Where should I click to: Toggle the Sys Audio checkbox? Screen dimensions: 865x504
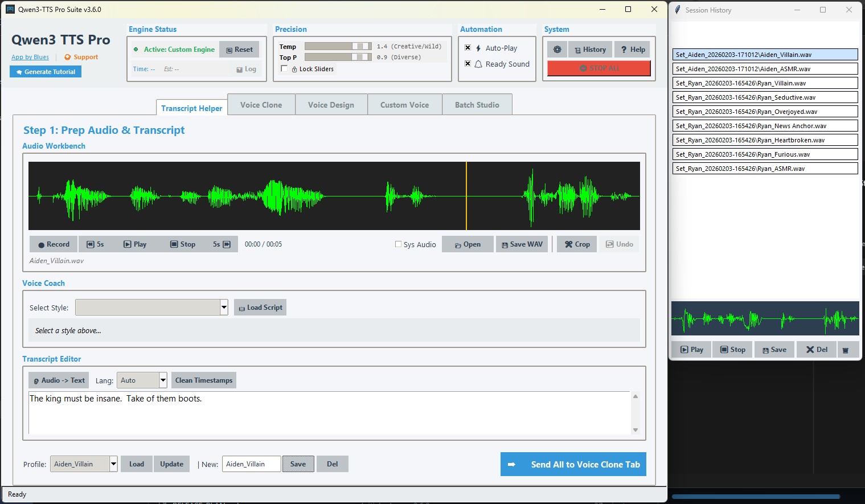pyautogui.click(x=398, y=244)
